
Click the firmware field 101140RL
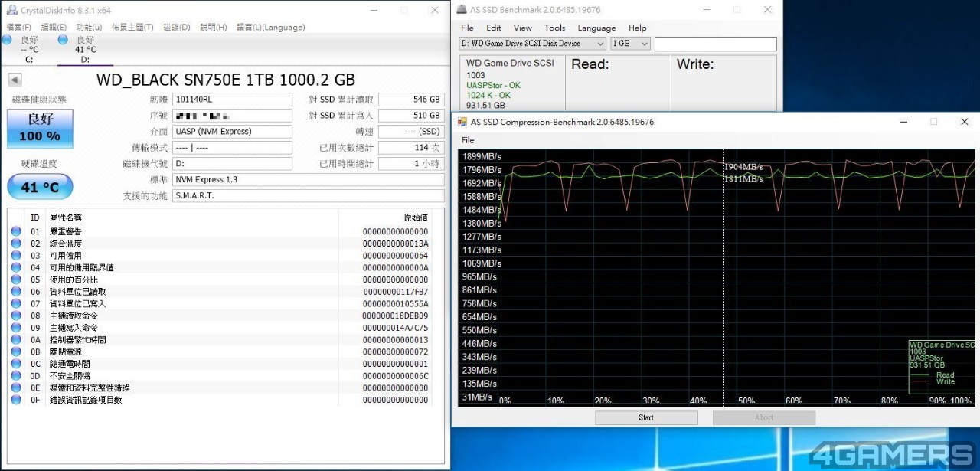click(232, 100)
